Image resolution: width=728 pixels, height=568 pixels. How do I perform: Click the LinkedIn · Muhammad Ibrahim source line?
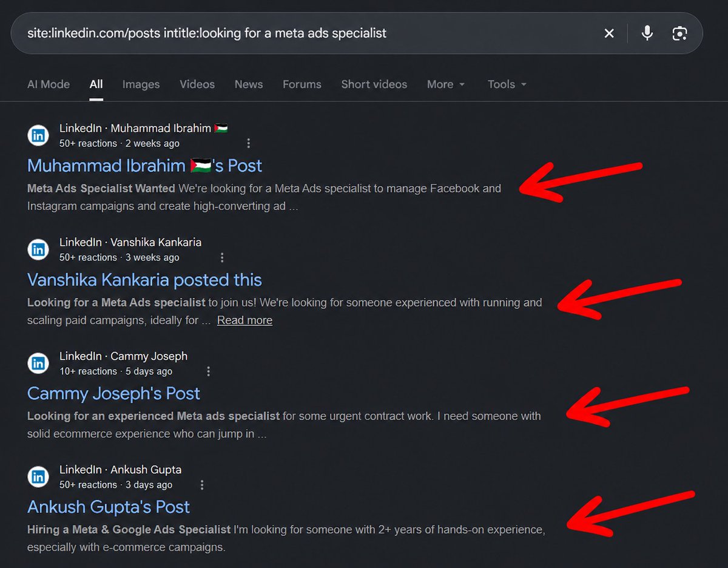click(143, 128)
